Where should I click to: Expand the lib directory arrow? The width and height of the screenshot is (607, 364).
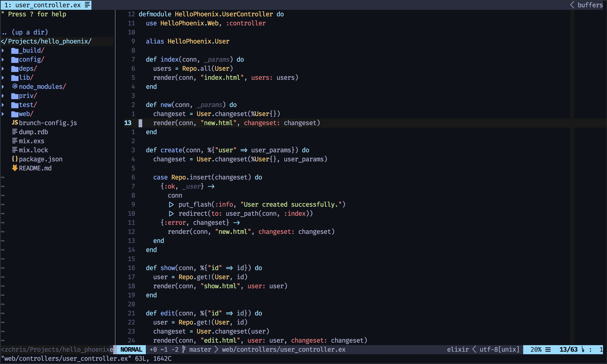pyautogui.click(x=3, y=78)
